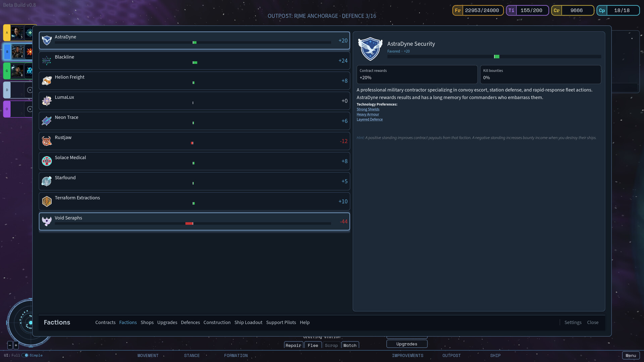The image size is (644, 362).
Task: Open the Ship Loadout tab
Action: [248, 322]
